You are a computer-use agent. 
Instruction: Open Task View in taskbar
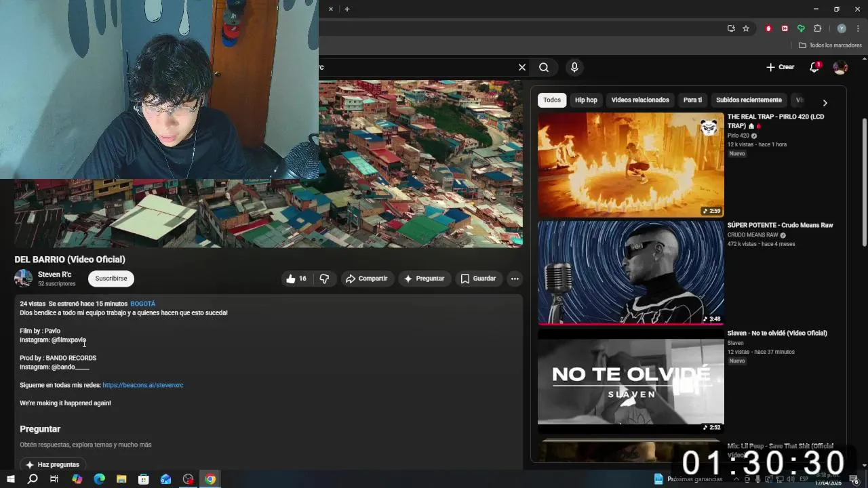click(54, 479)
